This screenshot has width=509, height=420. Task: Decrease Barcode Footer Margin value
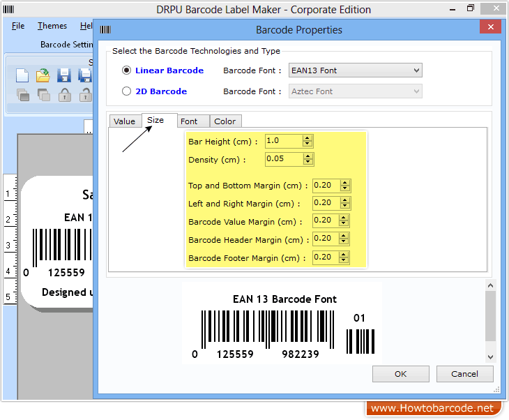[344, 261]
